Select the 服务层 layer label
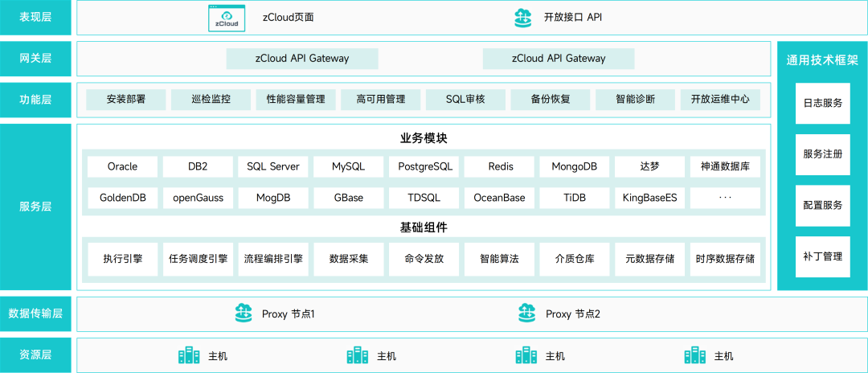Screen dimensions: 868x373 (35, 207)
